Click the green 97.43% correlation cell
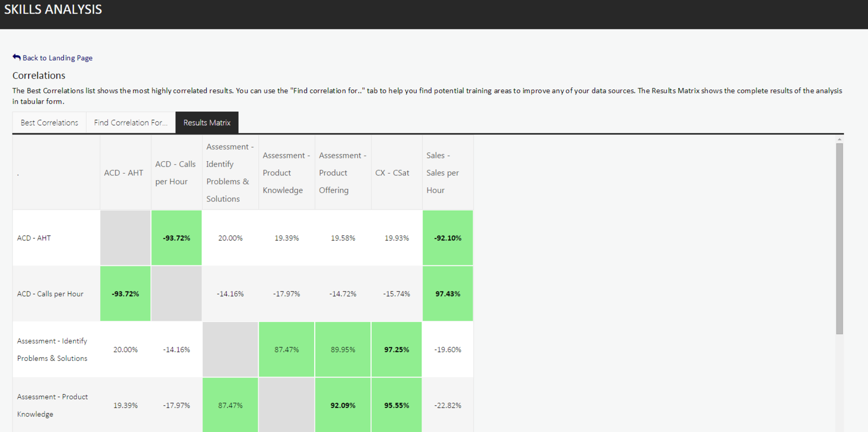 tap(448, 294)
